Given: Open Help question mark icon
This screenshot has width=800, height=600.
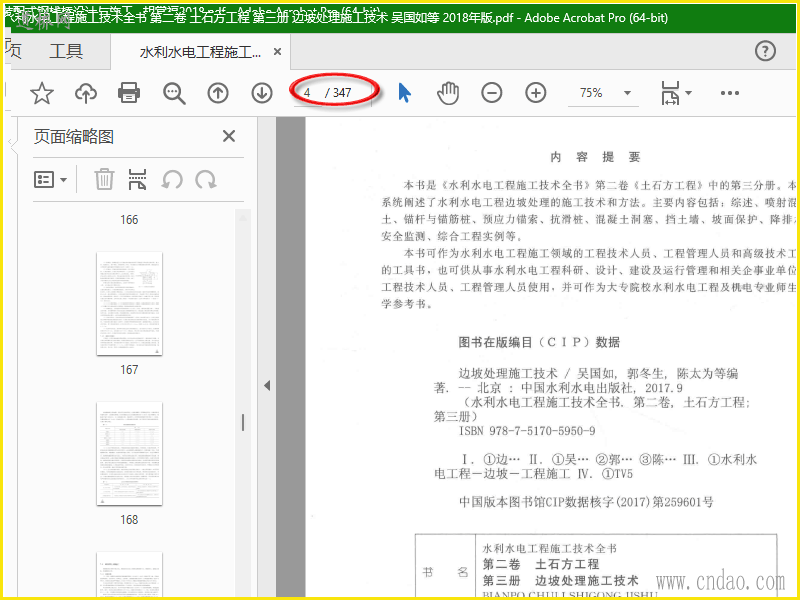Looking at the screenshot, I should tap(765, 51).
